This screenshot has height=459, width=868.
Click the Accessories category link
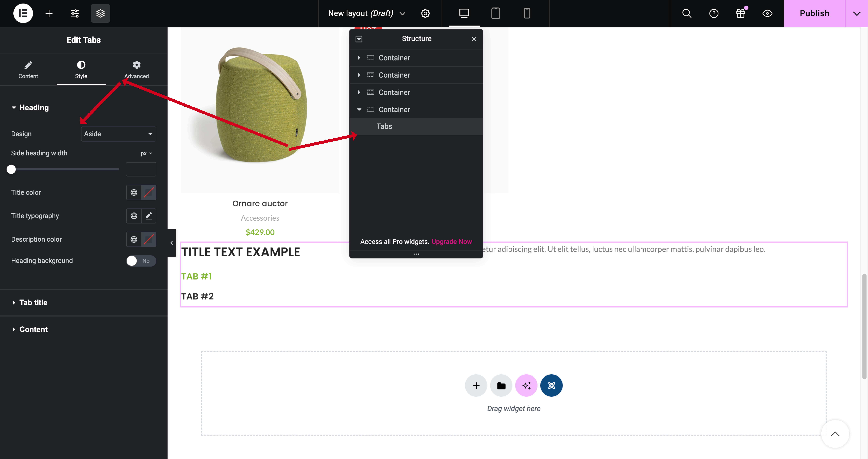pyautogui.click(x=260, y=218)
